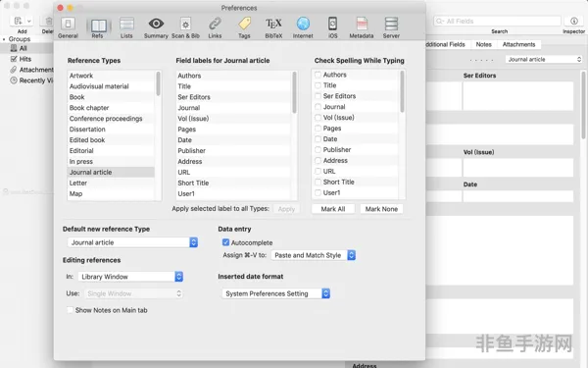Select User1 field label
This screenshot has height=368, width=588.
(233, 193)
